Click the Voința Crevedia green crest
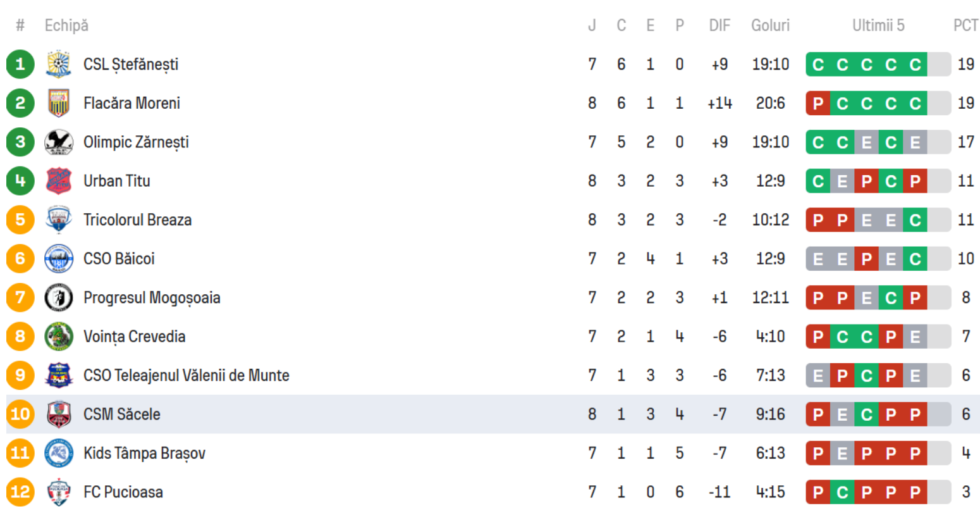The image size is (980, 522). pyautogui.click(x=58, y=337)
